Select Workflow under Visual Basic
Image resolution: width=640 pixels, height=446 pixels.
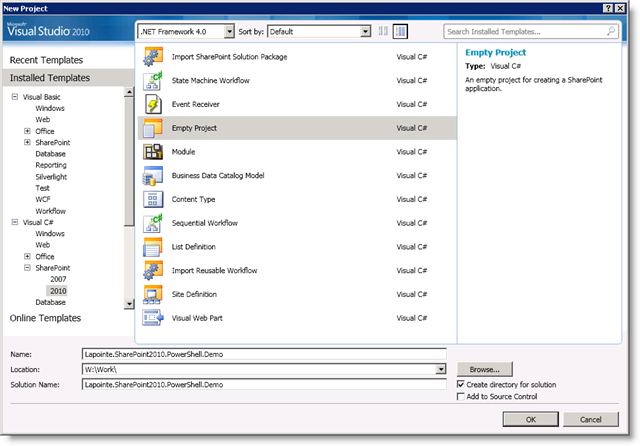click(50, 211)
